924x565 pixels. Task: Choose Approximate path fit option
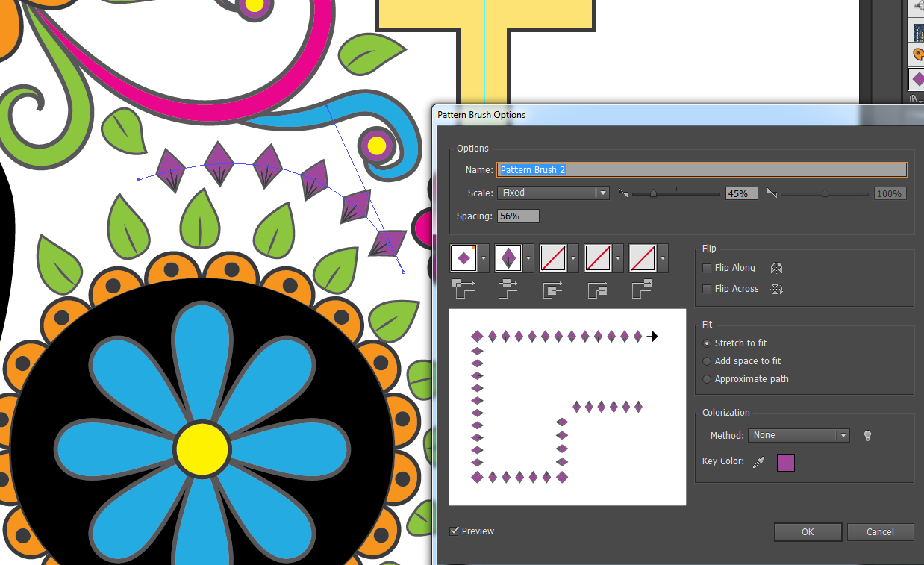tap(707, 379)
